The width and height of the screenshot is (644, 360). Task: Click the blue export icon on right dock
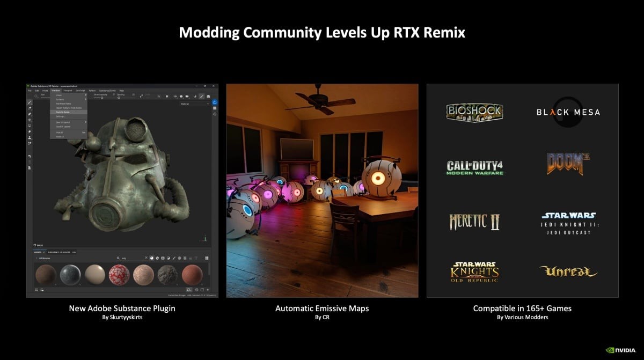point(215,102)
